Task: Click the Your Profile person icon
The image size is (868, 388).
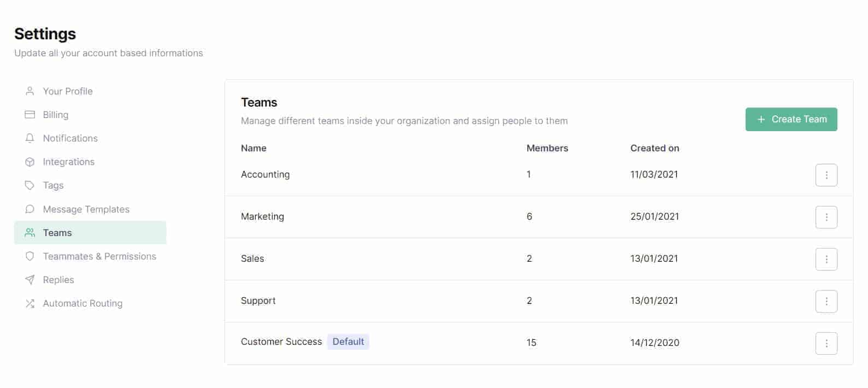Action: (x=30, y=91)
